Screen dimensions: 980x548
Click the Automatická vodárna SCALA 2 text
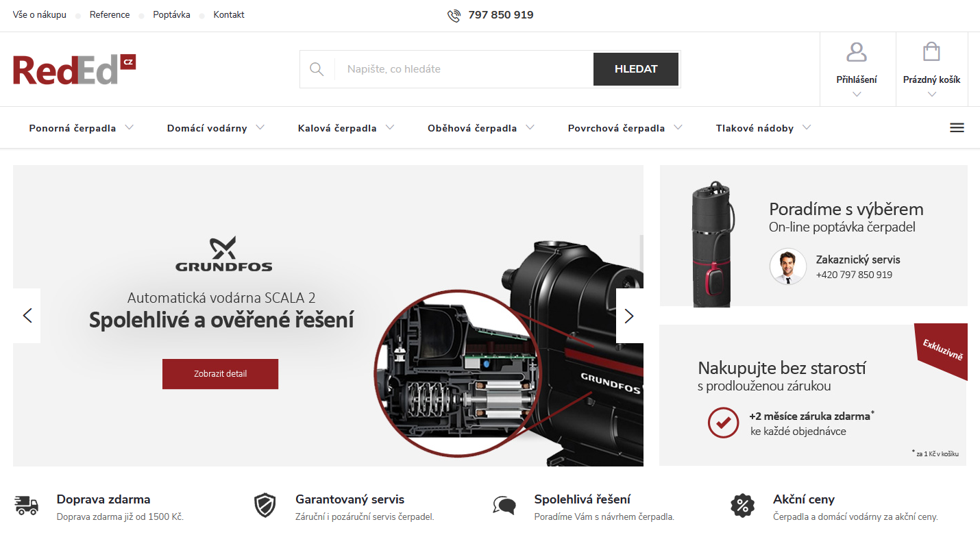pyautogui.click(x=221, y=298)
